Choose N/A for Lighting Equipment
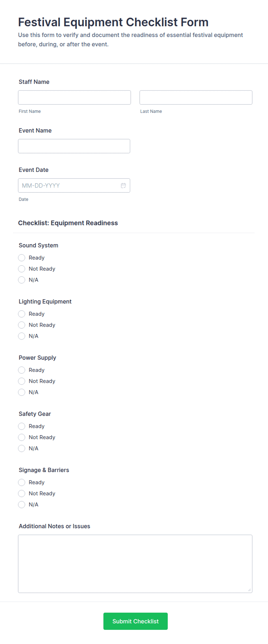This screenshot has height=644, width=268. [22, 336]
